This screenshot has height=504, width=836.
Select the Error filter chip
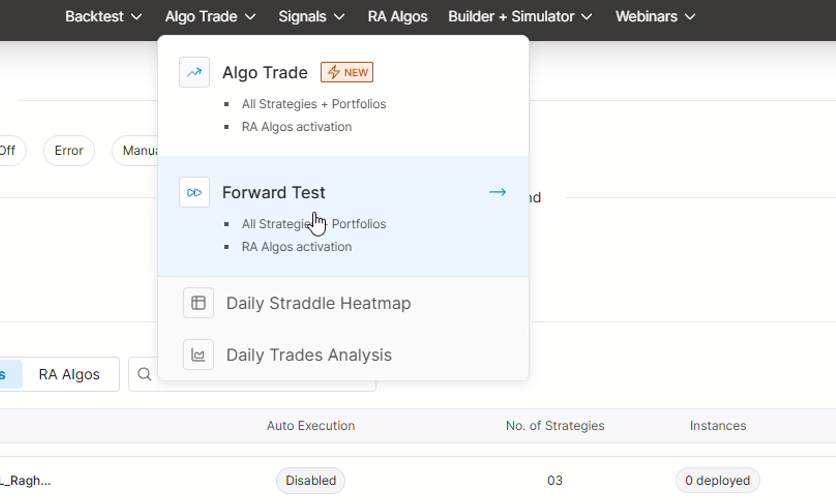(x=69, y=151)
